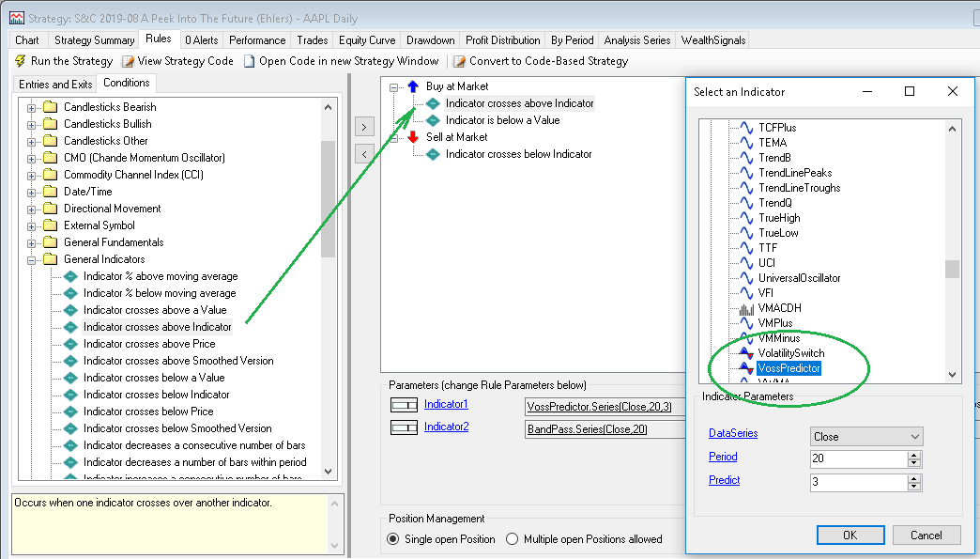Viewport: 980px width, 559px height.
Task: Click the blue Buy at Market arrow icon
Action: 413,86
